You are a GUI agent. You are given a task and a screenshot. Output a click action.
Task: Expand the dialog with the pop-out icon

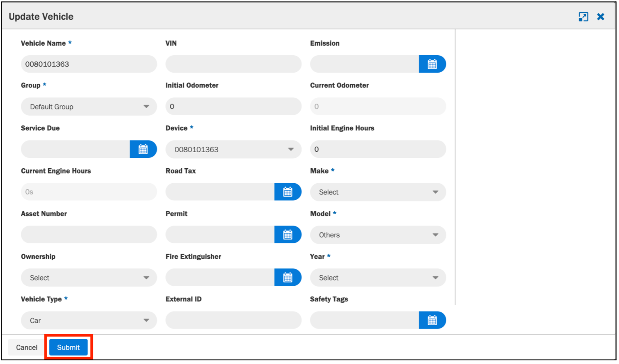coord(583,17)
